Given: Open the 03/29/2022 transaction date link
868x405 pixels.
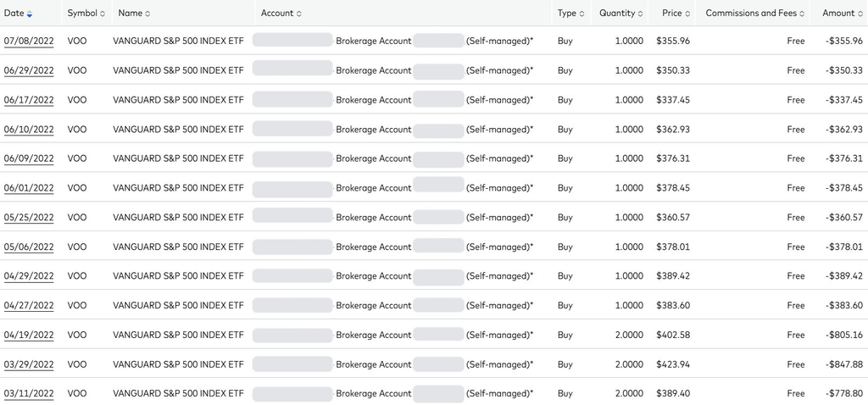Looking at the screenshot, I should pyautogui.click(x=29, y=364).
